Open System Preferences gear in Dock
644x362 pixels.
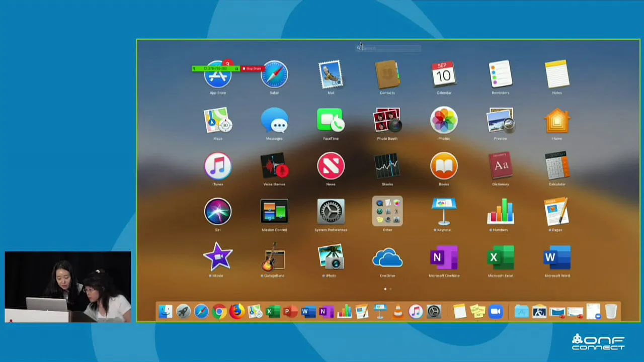click(434, 312)
